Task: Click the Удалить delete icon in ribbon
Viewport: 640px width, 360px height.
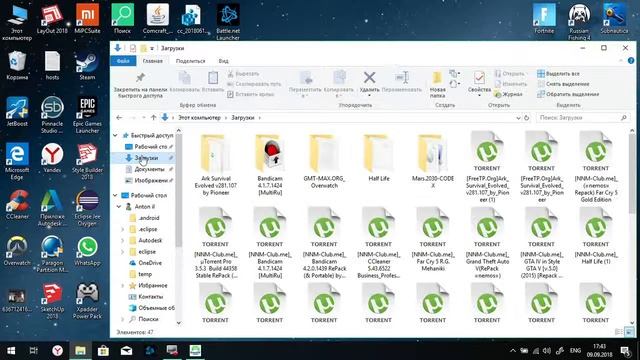Action: [369, 82]
